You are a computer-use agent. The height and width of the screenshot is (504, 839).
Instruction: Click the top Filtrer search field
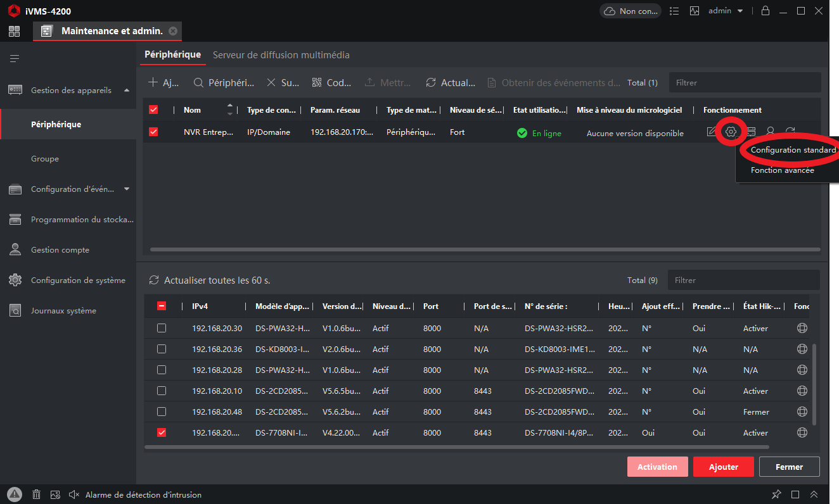tap(744, 82)
